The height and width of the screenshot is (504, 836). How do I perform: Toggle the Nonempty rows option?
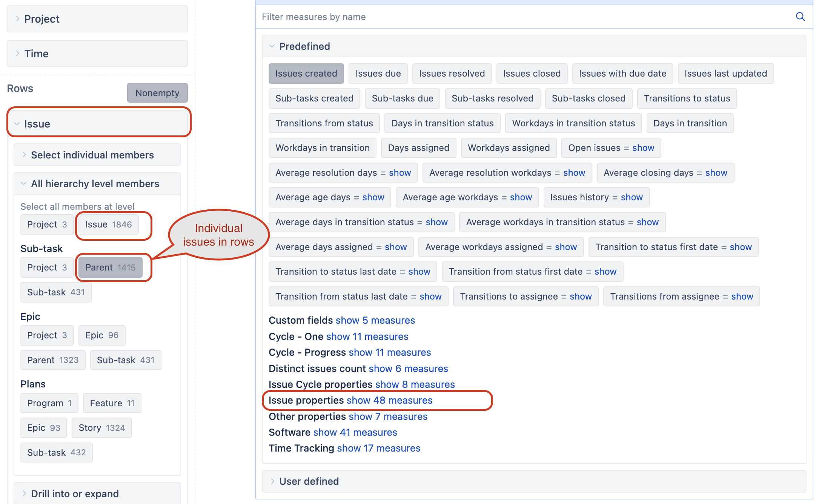(x=157, y=93)
